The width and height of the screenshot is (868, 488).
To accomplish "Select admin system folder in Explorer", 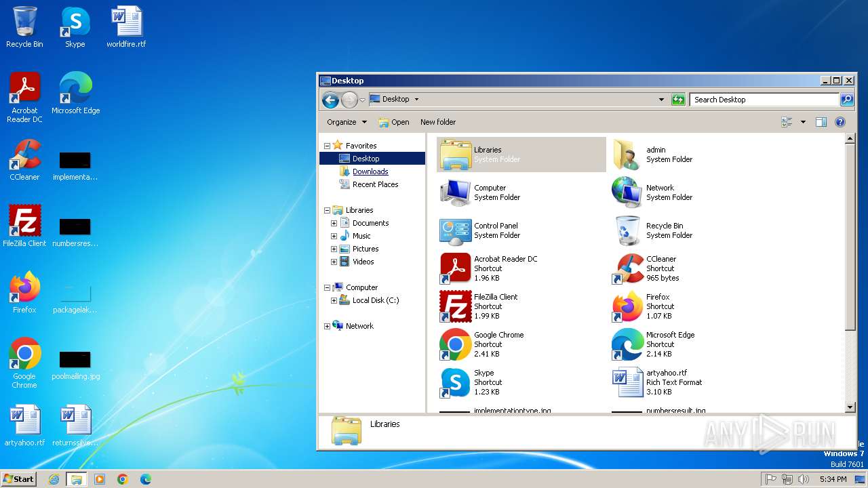I will 693,155.
